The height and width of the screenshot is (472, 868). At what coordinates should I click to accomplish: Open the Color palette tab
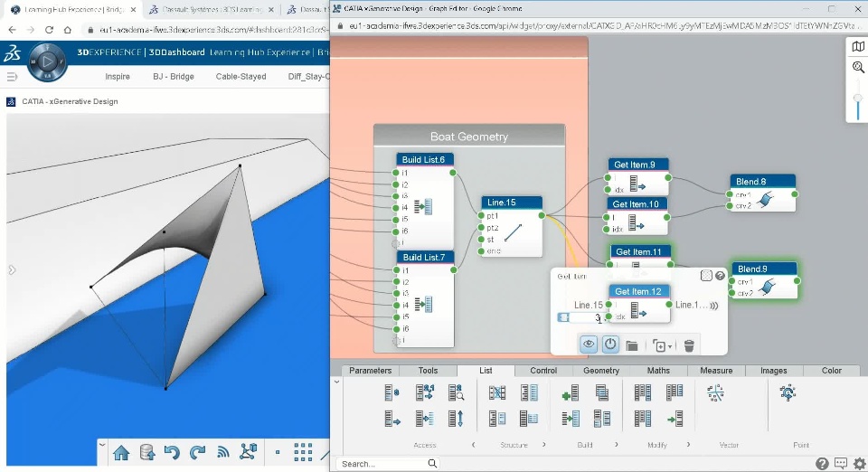pos(832,371)
